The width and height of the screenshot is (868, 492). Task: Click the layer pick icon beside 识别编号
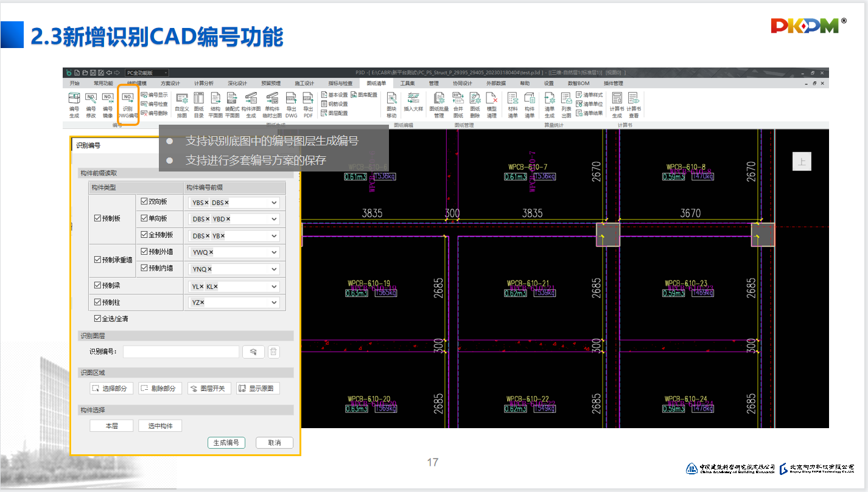click(x=253, y=352)
